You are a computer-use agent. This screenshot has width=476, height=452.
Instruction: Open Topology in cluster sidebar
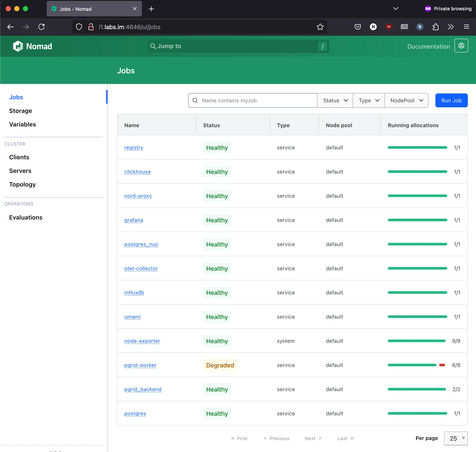(x=22, y=184)
